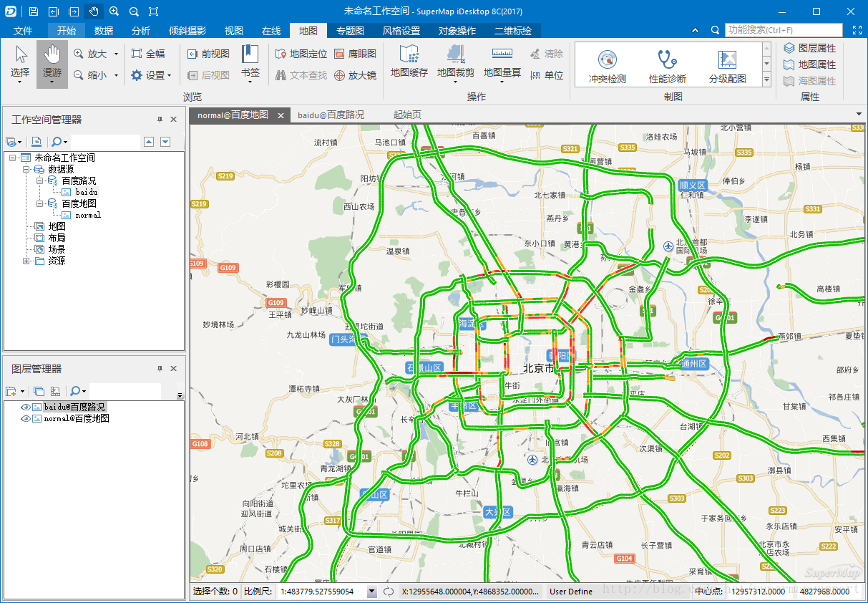
Task: Open the 地图定位 map locate tool
Action: pos(301,54)
